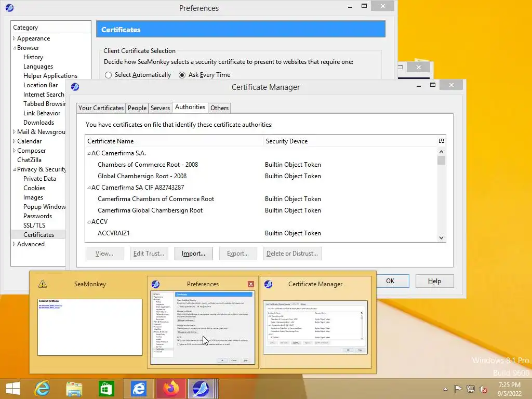Expand the Calendar category

pyautogui.click(x=14, y=141)
